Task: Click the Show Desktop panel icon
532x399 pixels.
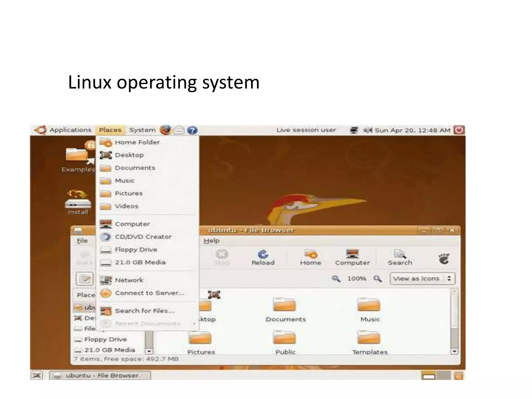Action: point(37,375)
